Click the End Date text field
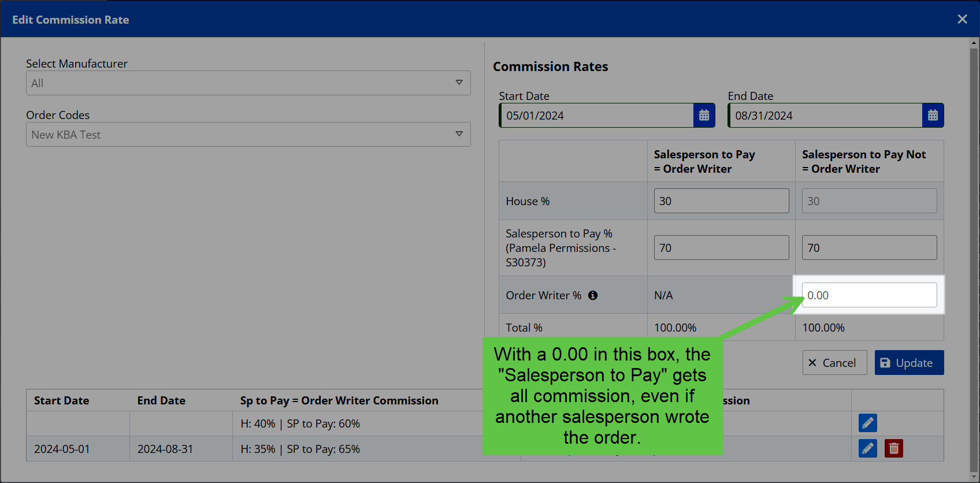Screen dimensions: 980x483 coord(825,116)
